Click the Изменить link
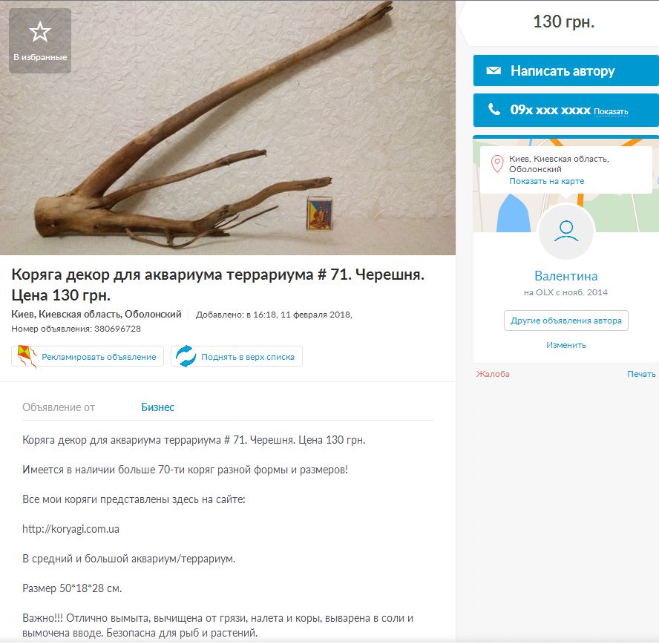 pos(565,345)
